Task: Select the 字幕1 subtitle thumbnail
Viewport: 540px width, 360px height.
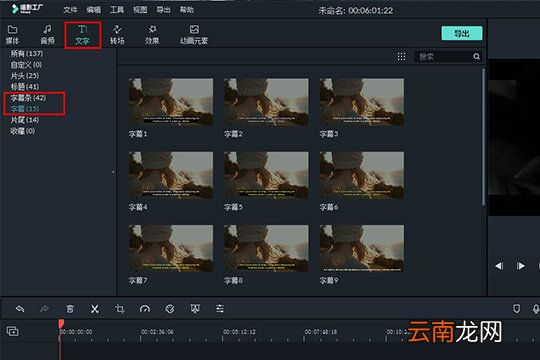Action: [x=171, y=102]
